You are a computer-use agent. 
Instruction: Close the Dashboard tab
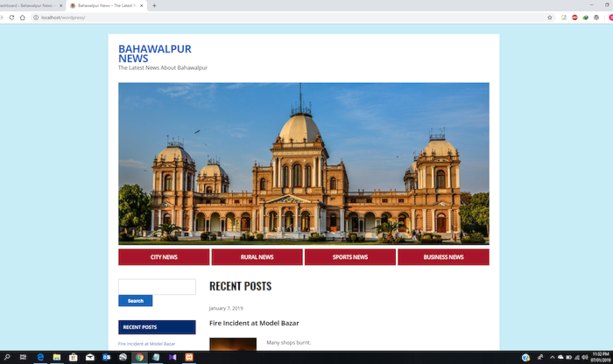pyautogui.click(x=60, y=5)
